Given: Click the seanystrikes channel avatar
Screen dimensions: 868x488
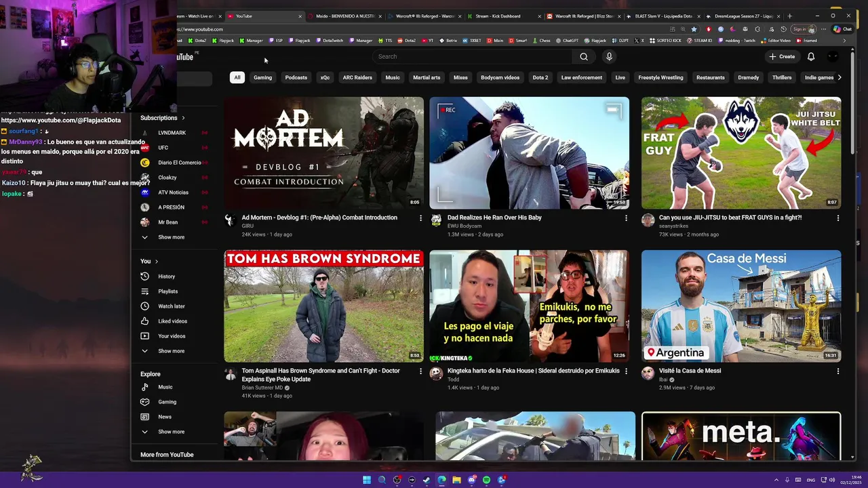Looking at the screenshot, I should pyautogui.click(x=648, y=220).
